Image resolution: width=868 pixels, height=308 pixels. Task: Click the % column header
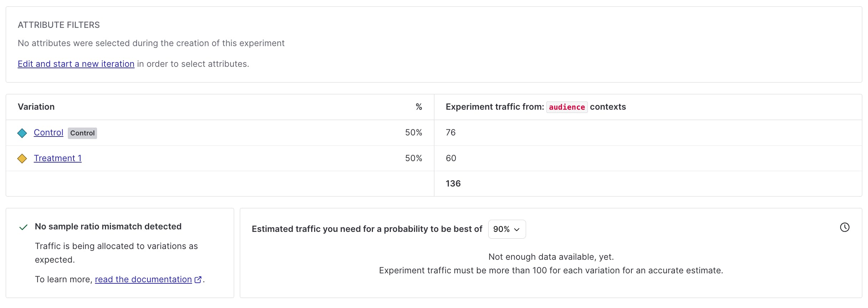[x=419, y=107]
